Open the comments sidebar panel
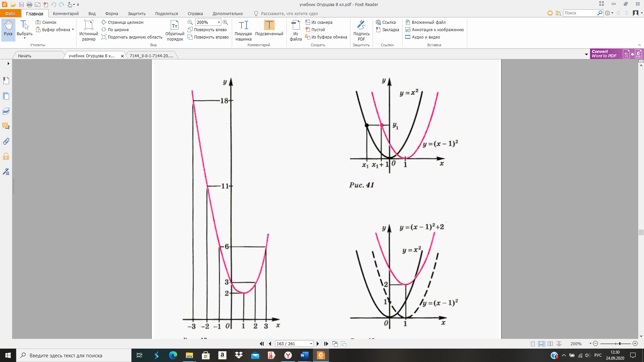This screenshot has width=644, height=362. 6,126
